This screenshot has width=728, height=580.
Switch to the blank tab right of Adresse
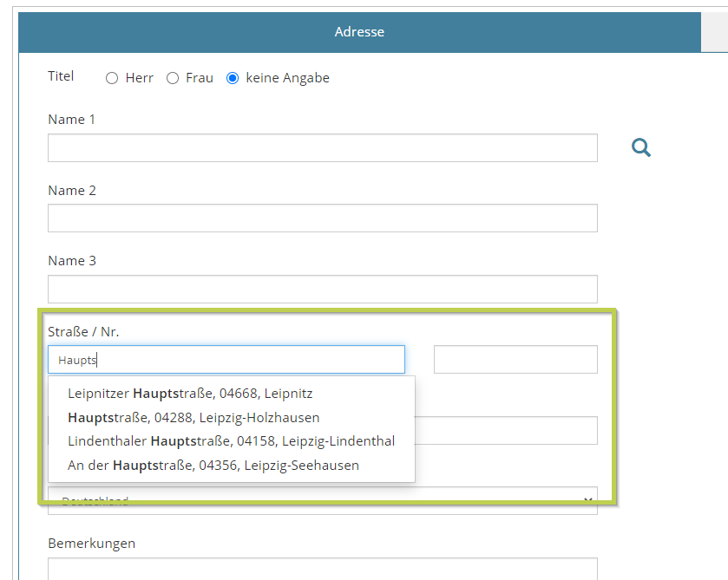[x=714, y=32]
